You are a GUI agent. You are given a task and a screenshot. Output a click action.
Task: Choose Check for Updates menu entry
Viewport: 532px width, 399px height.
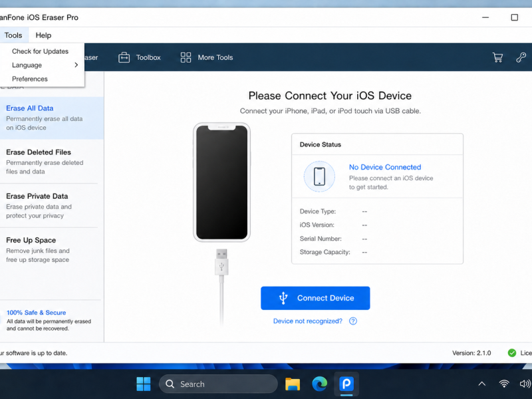pos(40,51)
